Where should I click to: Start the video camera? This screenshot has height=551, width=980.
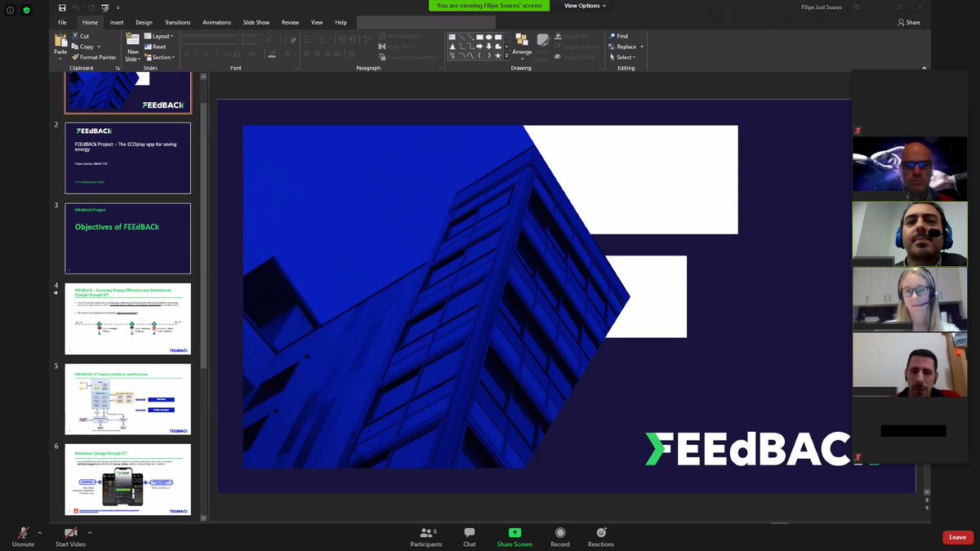[70, 536]
